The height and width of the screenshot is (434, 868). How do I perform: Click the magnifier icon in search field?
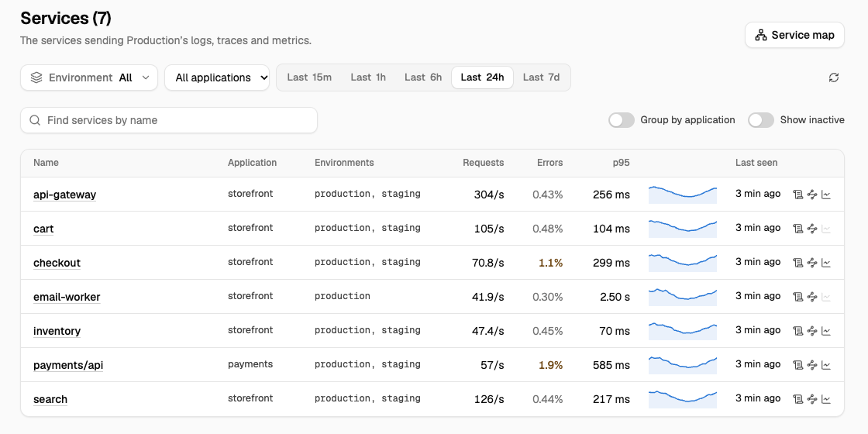35,120
